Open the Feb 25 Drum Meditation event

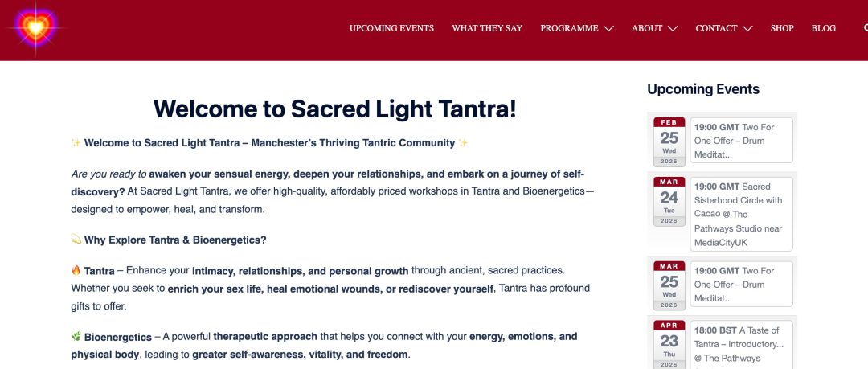[741, 140]
